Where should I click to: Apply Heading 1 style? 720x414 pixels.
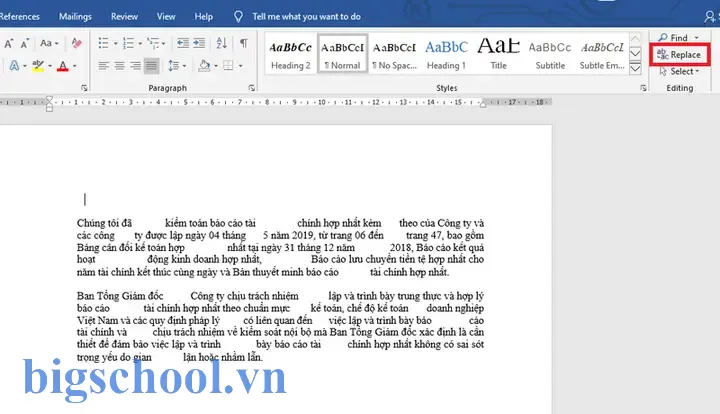coord(446,54)
